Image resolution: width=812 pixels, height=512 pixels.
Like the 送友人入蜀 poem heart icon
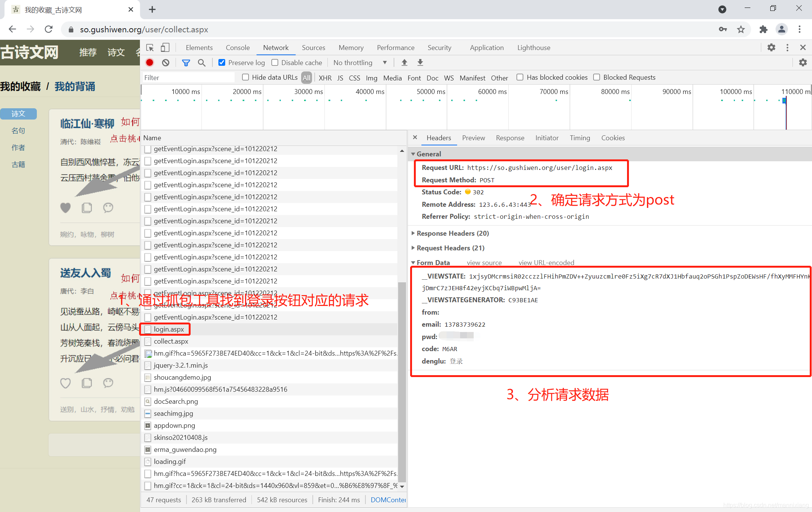(65, 383)
